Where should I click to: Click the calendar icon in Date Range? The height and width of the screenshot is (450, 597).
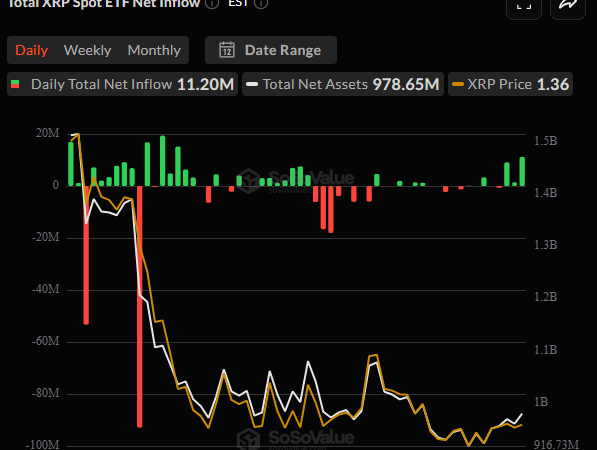coord(227,50)
